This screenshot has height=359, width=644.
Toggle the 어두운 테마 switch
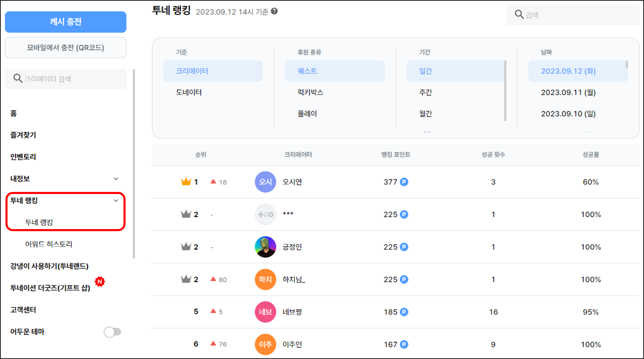point(113,332)
